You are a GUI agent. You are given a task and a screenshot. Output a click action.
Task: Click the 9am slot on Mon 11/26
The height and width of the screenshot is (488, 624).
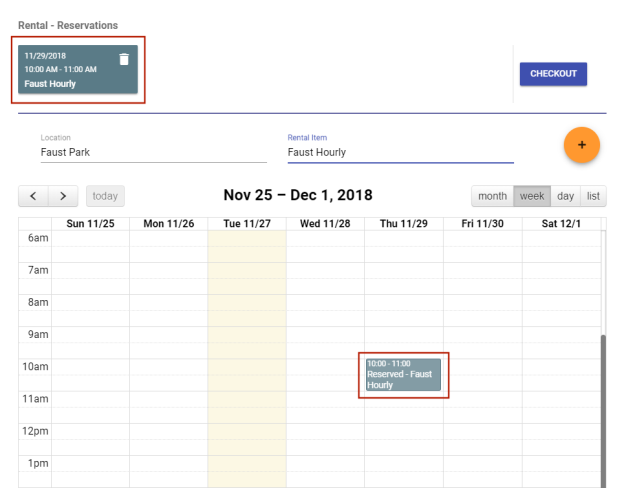click(168, 335)
